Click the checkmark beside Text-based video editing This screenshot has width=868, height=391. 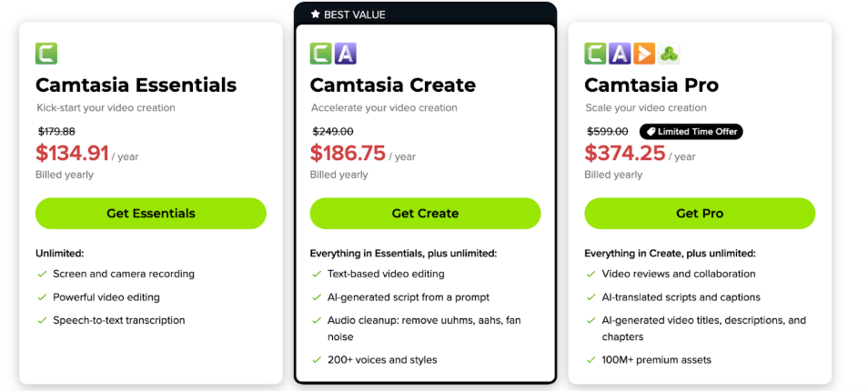(316, 274)
